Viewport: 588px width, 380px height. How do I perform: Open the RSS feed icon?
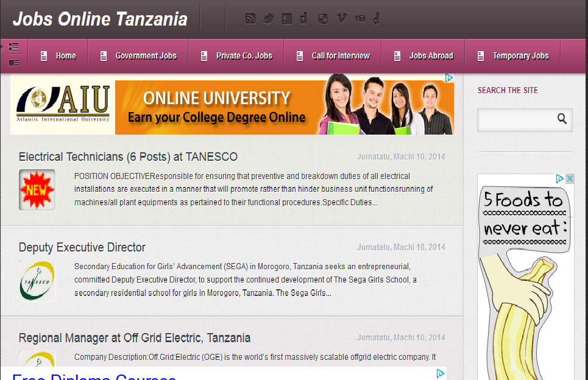(250, 18)
